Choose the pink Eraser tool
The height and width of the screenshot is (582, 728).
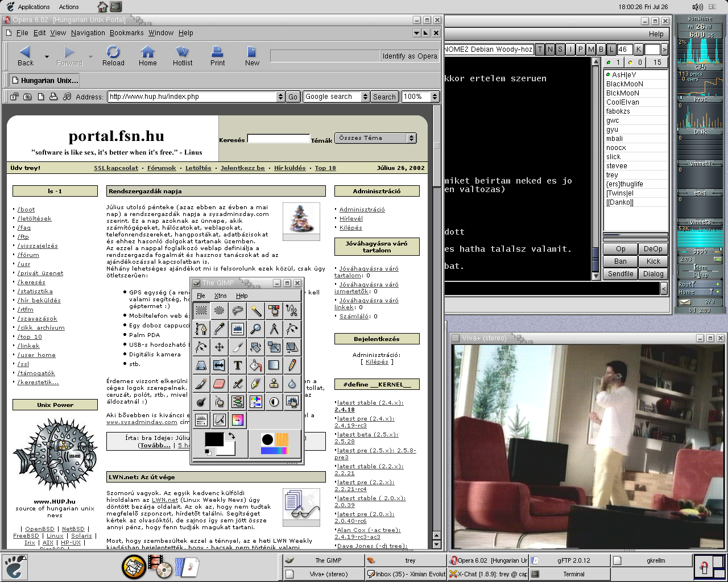(220, 383)
